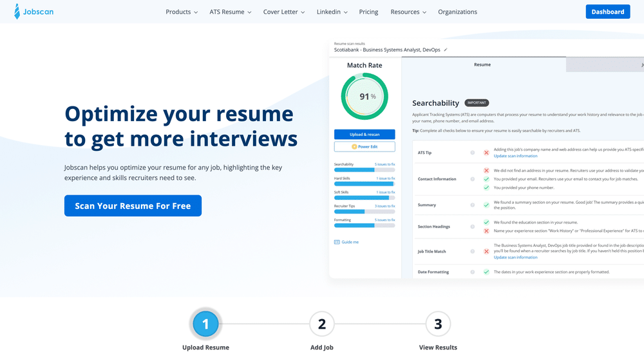The height and width of the screenshot is (352, 644).
Task: Click the pencil edit icon beside Scotiabank title
Action: pos(446,50)
